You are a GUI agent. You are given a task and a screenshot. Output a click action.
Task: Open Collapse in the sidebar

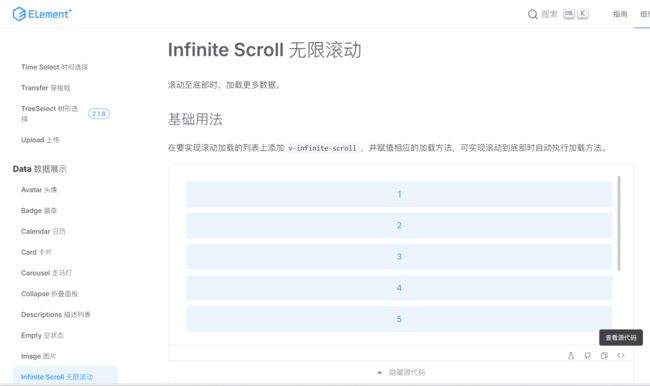point(49,293)
